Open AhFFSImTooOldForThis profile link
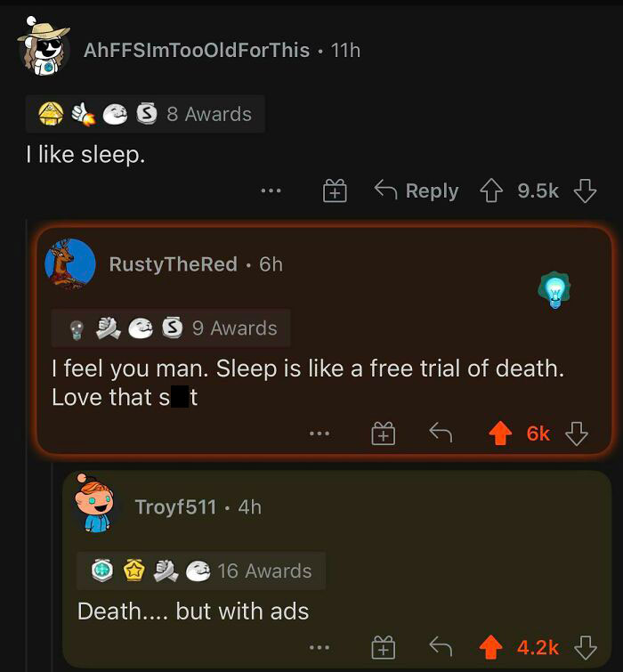This screenshot has width=623, height=672. point(196,50)
